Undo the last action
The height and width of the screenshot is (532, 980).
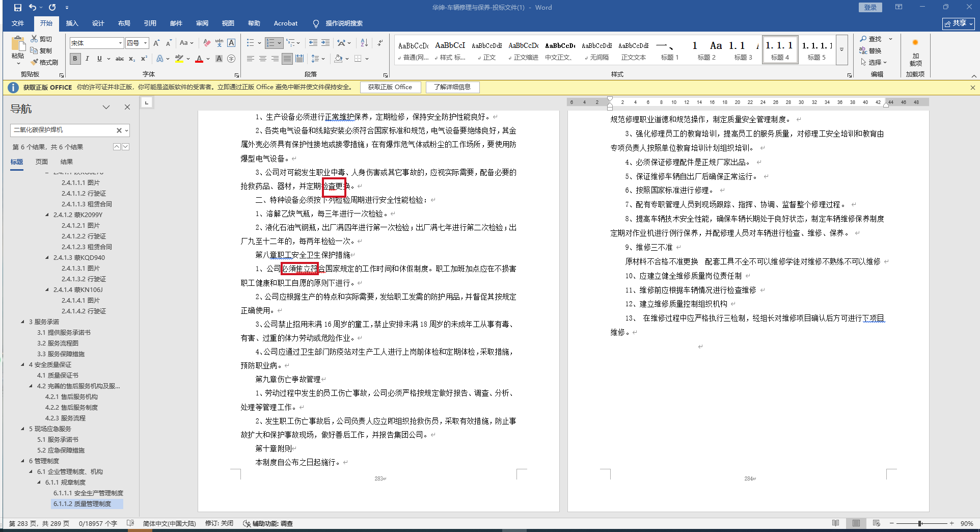tap(33, 8)
